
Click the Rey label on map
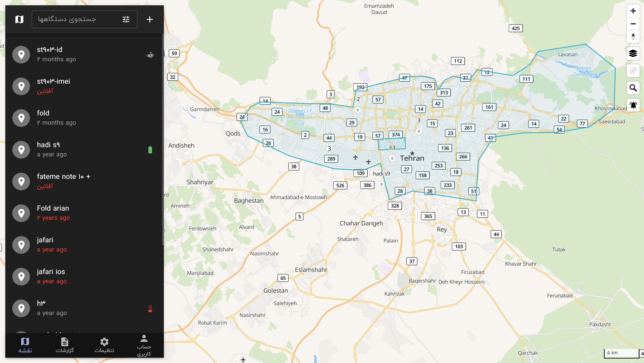442,230
